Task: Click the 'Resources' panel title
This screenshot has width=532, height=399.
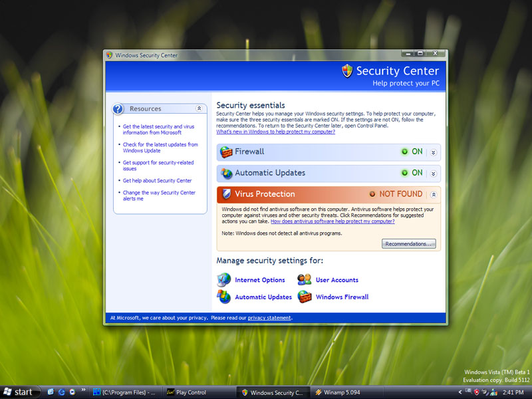Action: pos(145,108)
